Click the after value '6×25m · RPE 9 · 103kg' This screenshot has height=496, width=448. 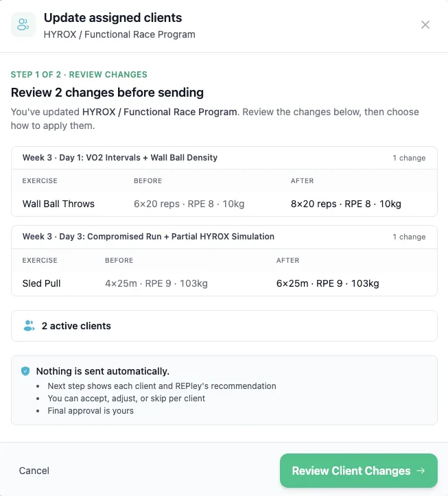coord(328,283)
